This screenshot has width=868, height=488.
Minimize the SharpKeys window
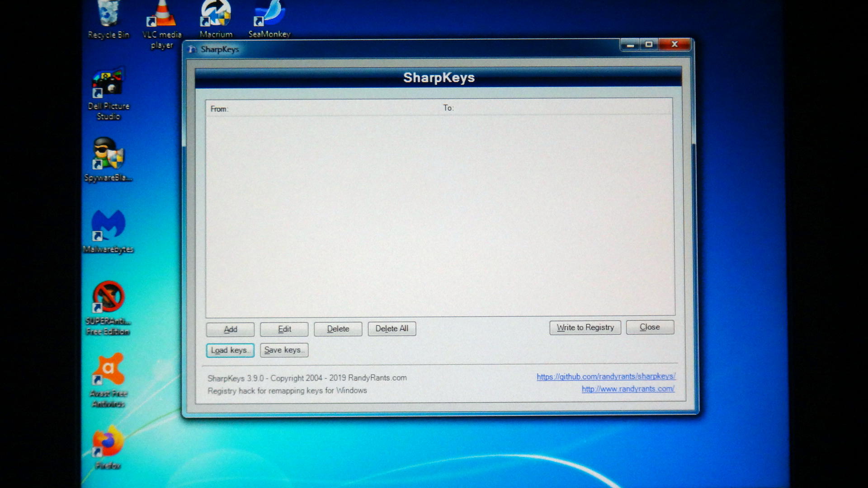pyautogui.click(x=630, y=45)
